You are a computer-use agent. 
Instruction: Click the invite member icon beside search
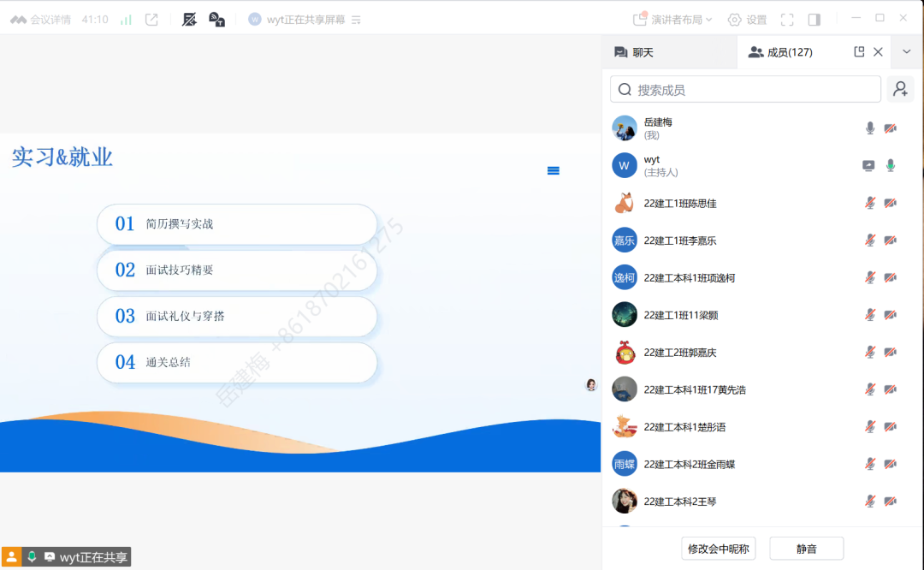[899, 89]
